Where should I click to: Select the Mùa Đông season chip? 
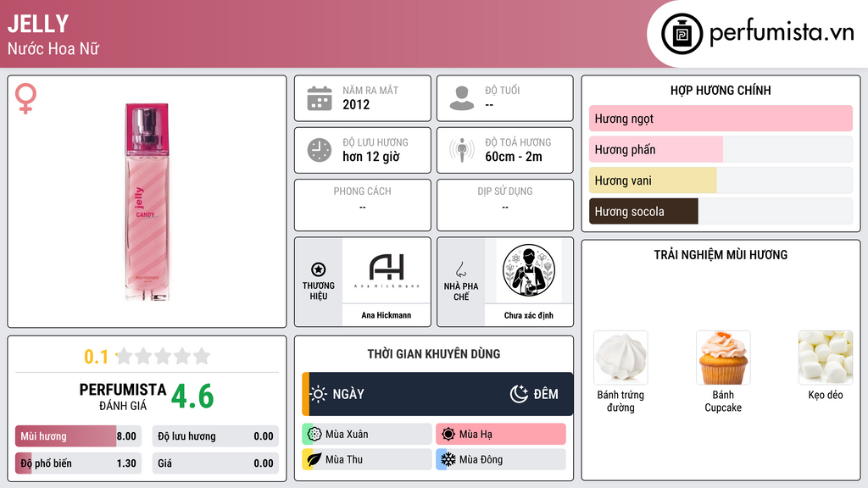coord(501,459)
